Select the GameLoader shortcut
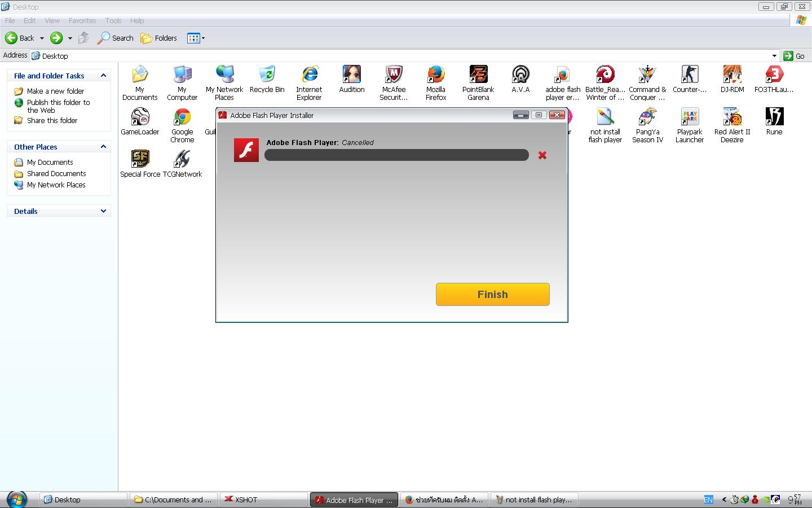This screenshot has width=812, height=508. (140, 122)
